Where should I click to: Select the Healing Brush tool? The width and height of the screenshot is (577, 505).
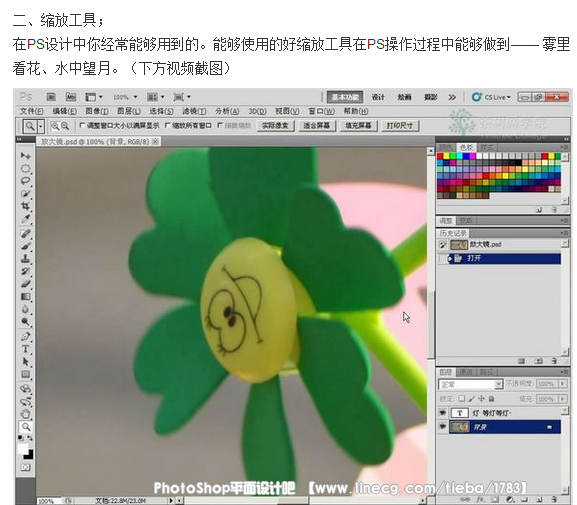coord(25,233)
